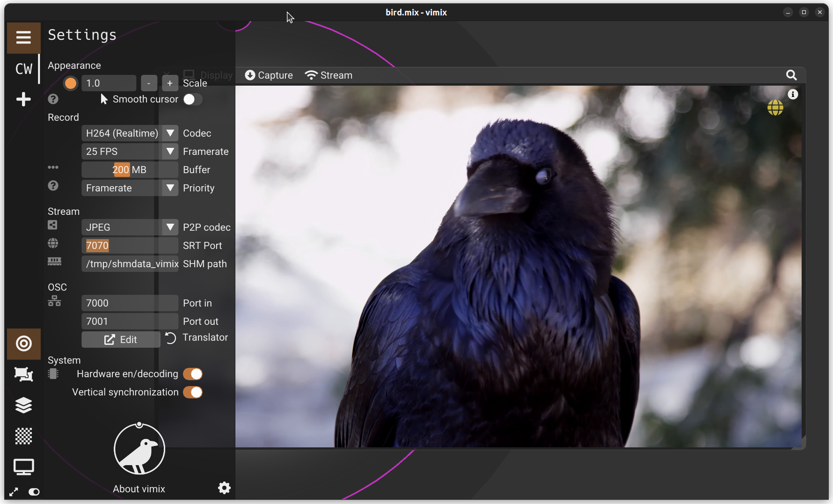The height and width of the screenshot is (504, 833).
Task: Toggle Smooth cursor switch
Action: pos(192,99)
